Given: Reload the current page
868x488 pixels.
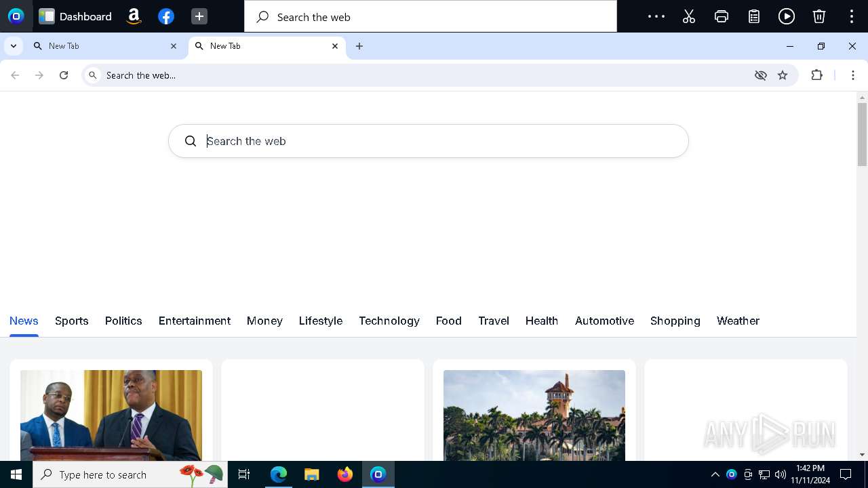Looking at the screenshot, I should point(64,75).
